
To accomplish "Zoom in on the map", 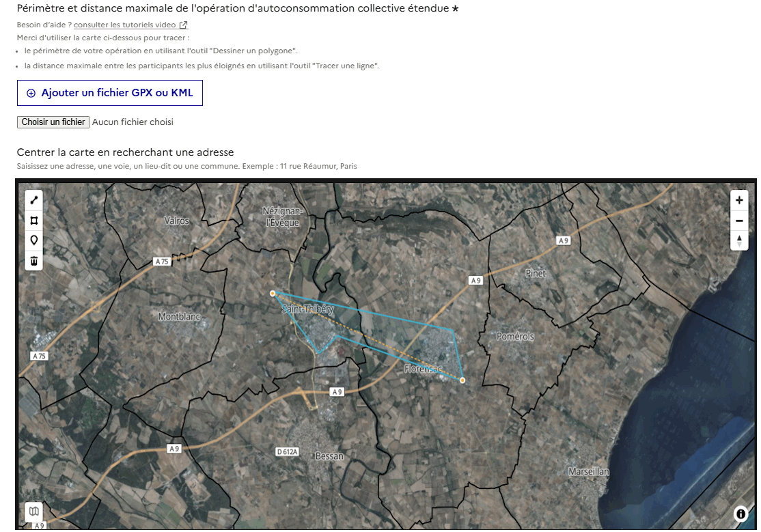I will tap(739, 200).
